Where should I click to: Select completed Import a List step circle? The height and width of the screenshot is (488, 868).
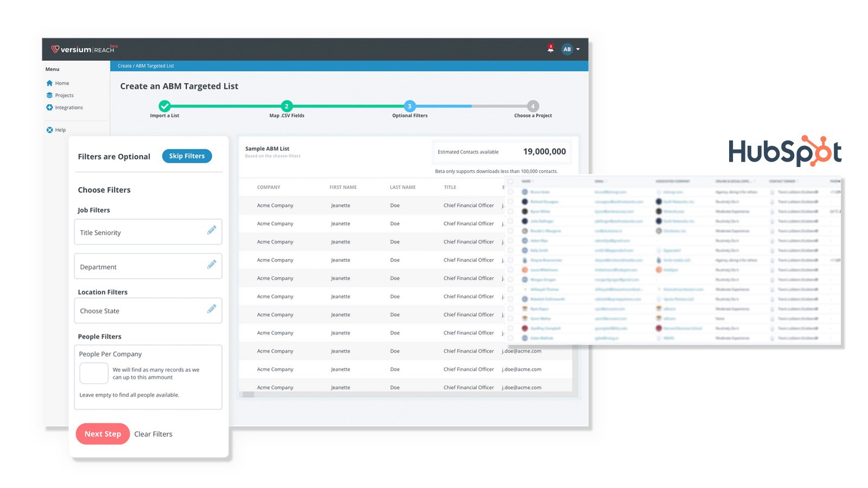click(x=164, y=106)
